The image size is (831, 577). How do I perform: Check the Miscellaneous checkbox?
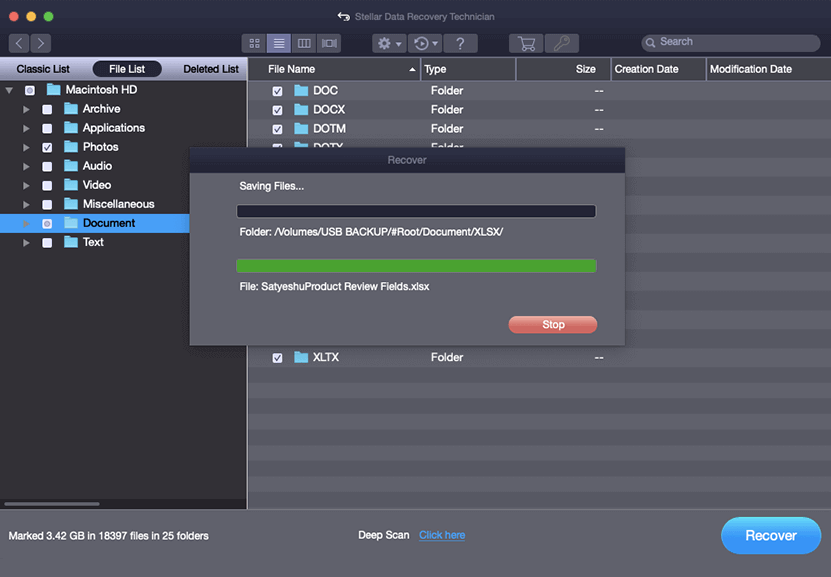[x=47, y=205]
